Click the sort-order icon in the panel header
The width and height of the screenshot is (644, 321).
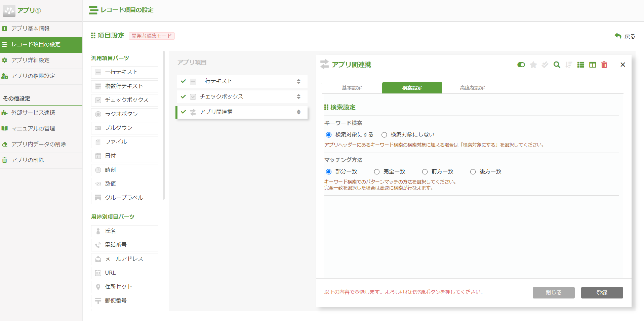pyautogui.click(x=569, y=65)
